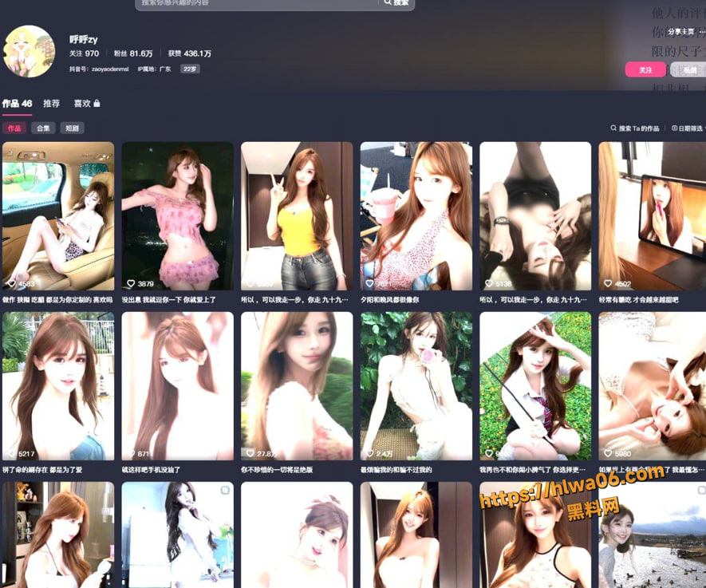Click heart icon showing 27.8万 likes
Screen dimensions: 706x588
(250, 453)
